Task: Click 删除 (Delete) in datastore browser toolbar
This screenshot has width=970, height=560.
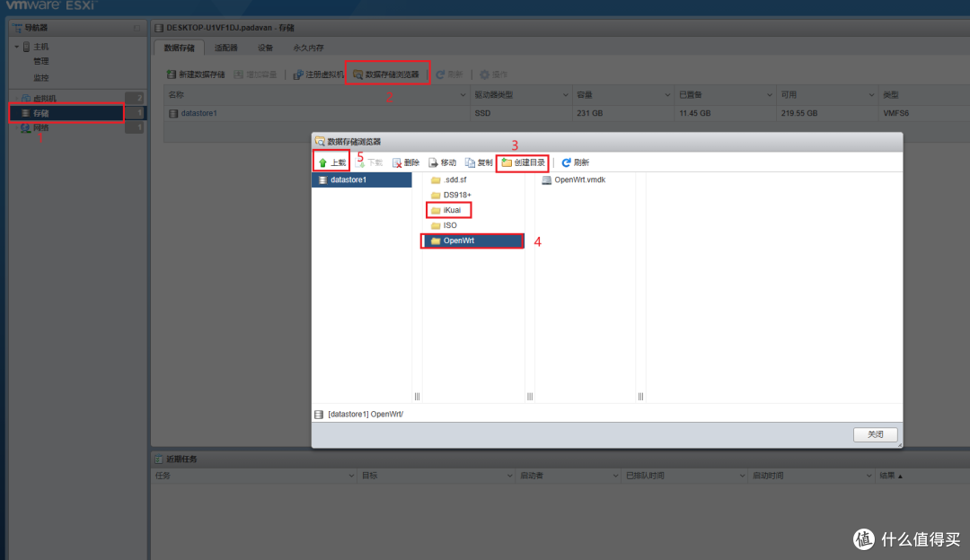Action: pos(406,162)
